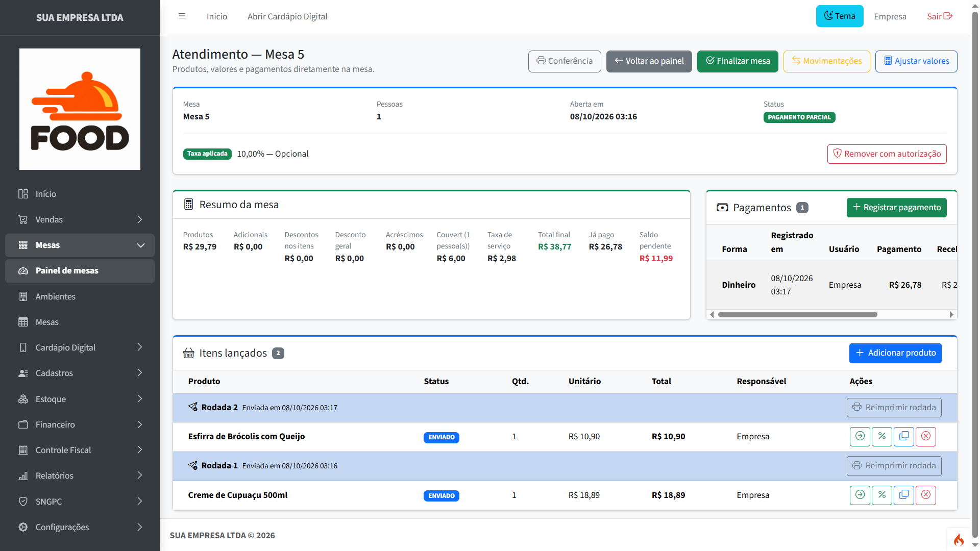Open the Empresa link in header
This screenshot has width=980, height=551.
(x=890, y=16)
